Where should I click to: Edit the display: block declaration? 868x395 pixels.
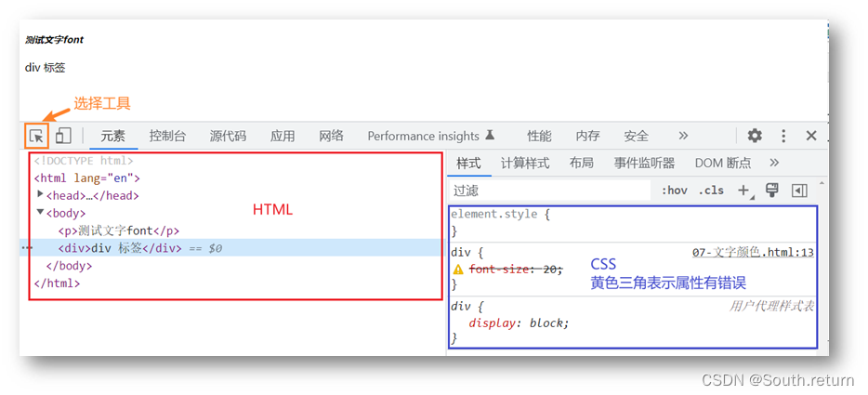(519, 323)
